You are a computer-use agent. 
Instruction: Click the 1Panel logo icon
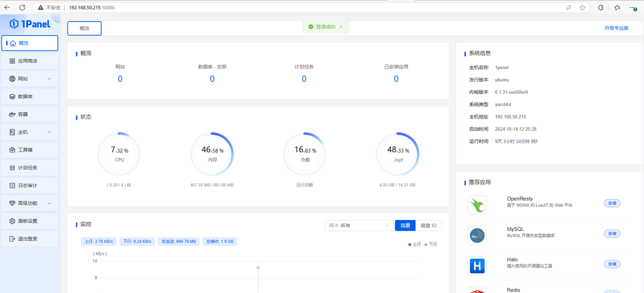point(14,24)
